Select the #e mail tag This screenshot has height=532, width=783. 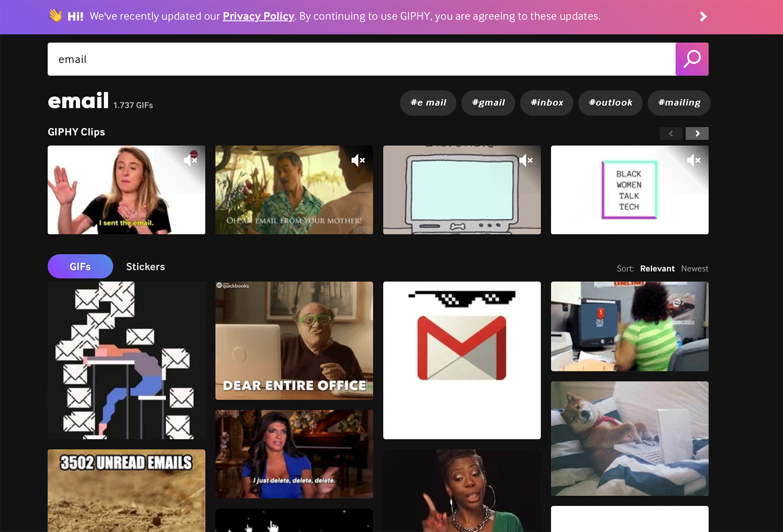coord(428,103)
